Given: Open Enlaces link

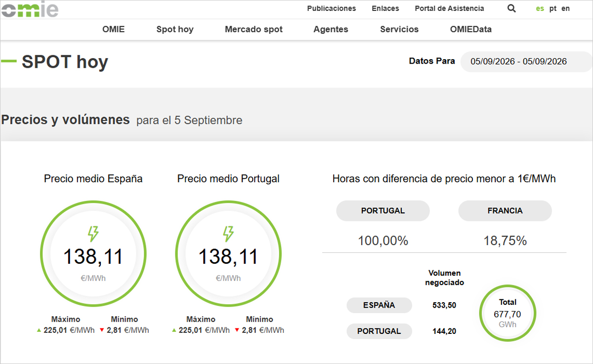Looking at the screenshot, I should point(385,8).
